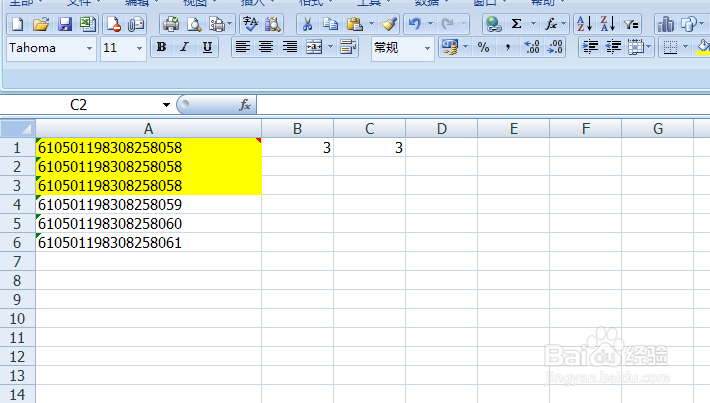Screen dimensions: 710x403
Task: Toggle wrap text in cell
Action: coord(348,47)
